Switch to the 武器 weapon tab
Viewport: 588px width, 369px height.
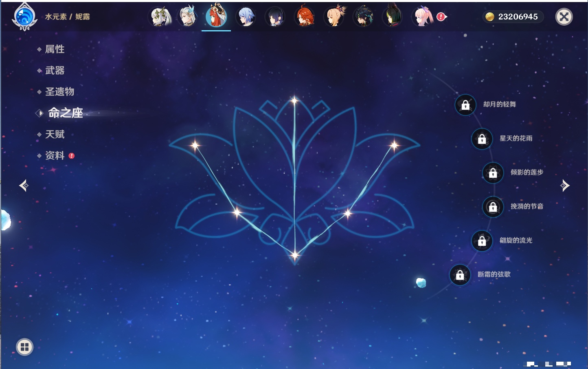[55, 71]
